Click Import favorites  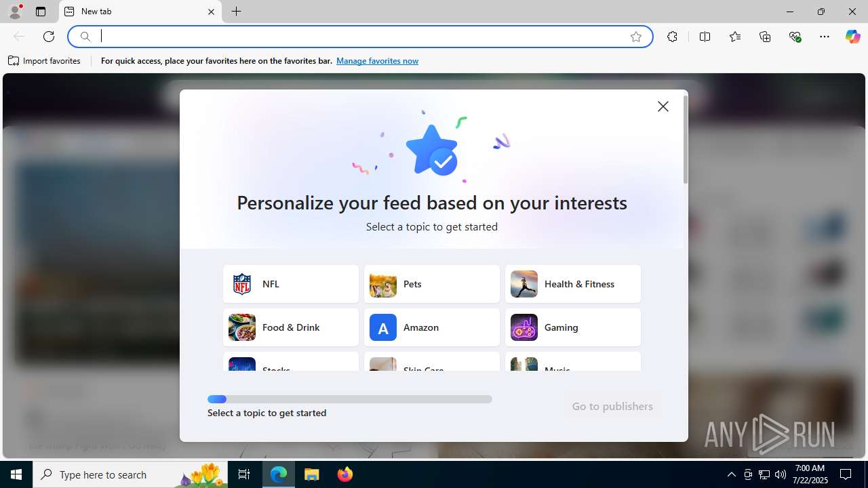45,61
